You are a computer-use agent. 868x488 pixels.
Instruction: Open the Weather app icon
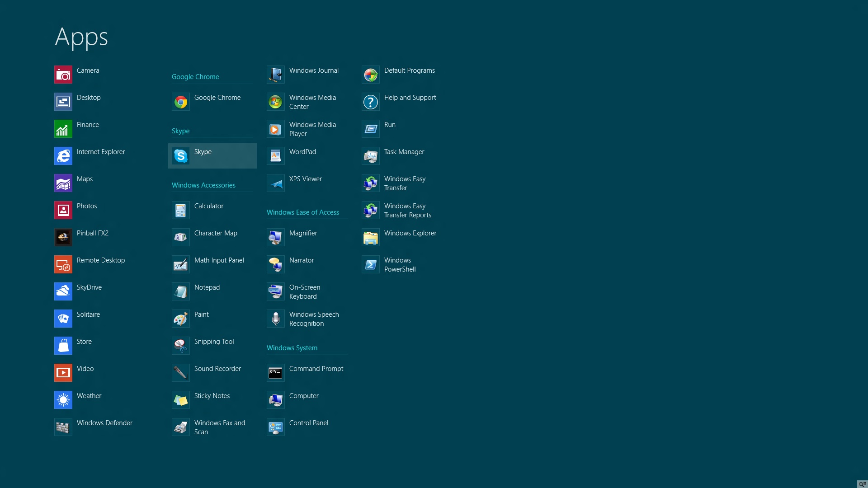coord(63,400)
